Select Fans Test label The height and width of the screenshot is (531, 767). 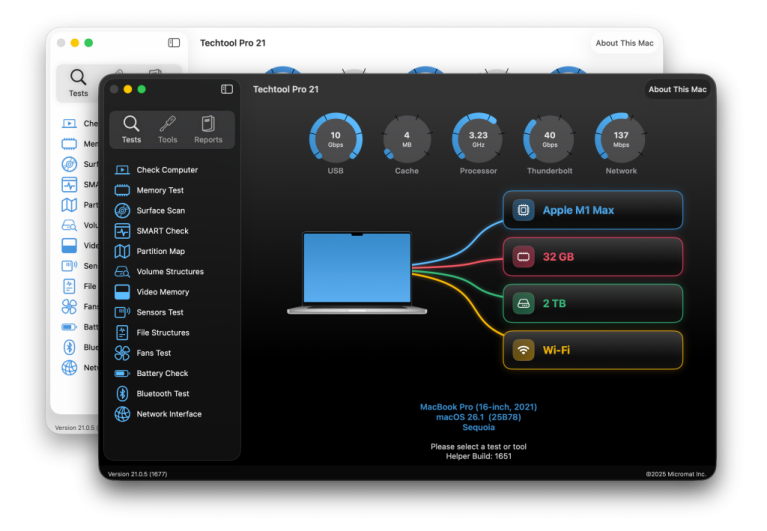pos(154,353)
